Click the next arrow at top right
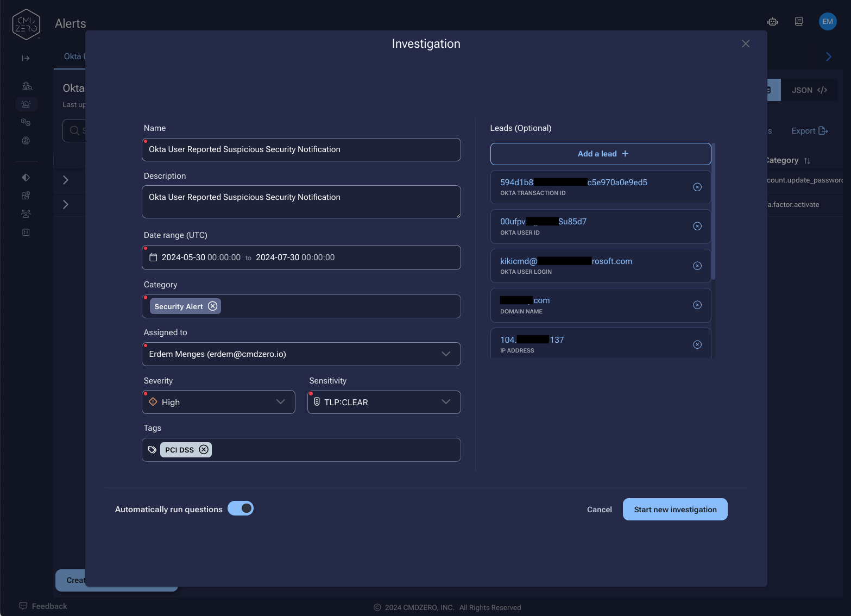 coord(829,56)
